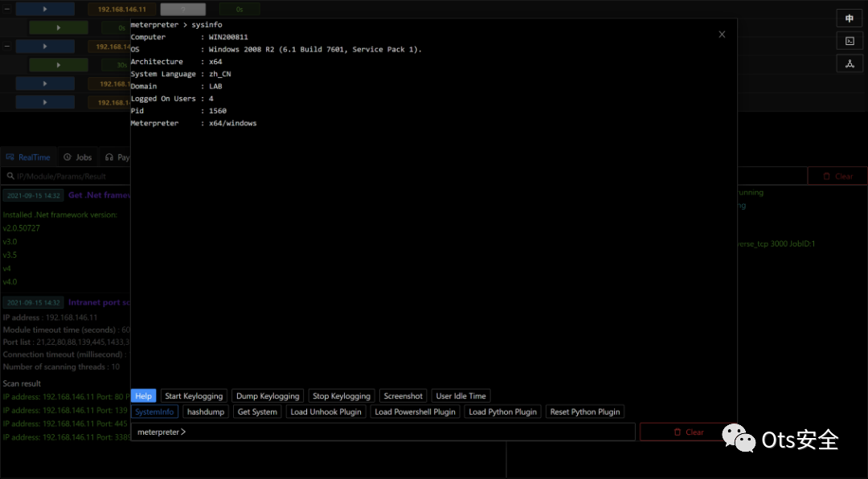Click Get System
Screen dimensions: 868x479
[257, 411]
